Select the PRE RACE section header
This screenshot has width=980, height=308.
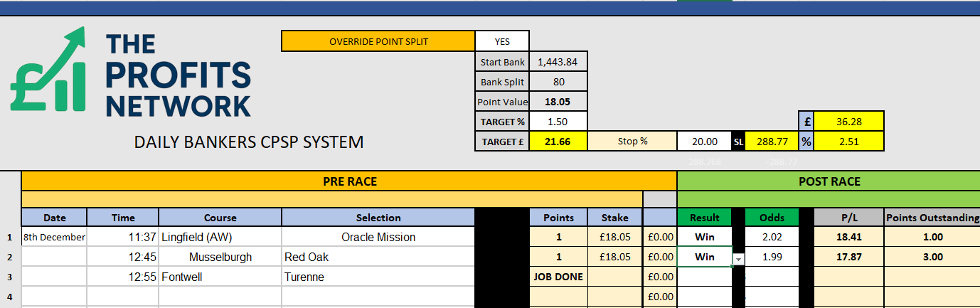(349, 181)
